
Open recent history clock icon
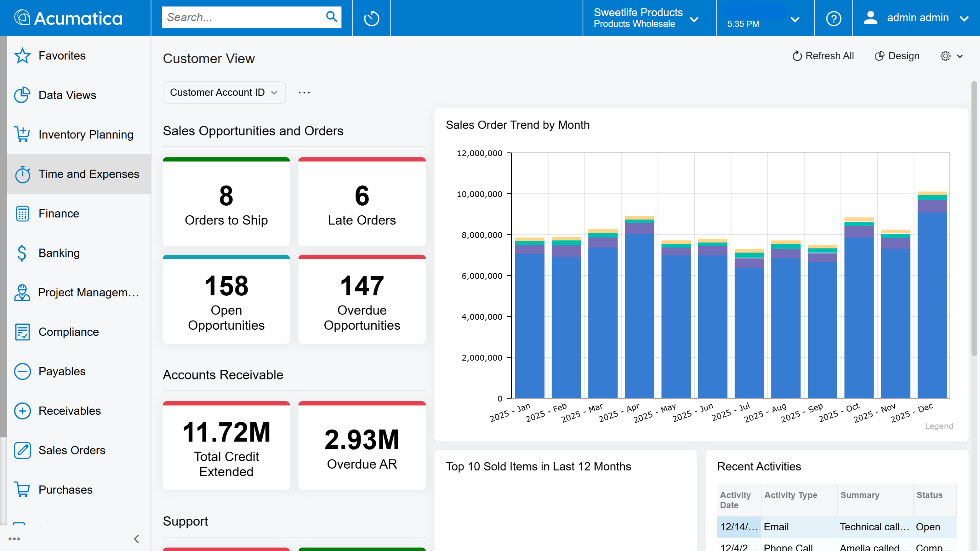pos(371,18)
